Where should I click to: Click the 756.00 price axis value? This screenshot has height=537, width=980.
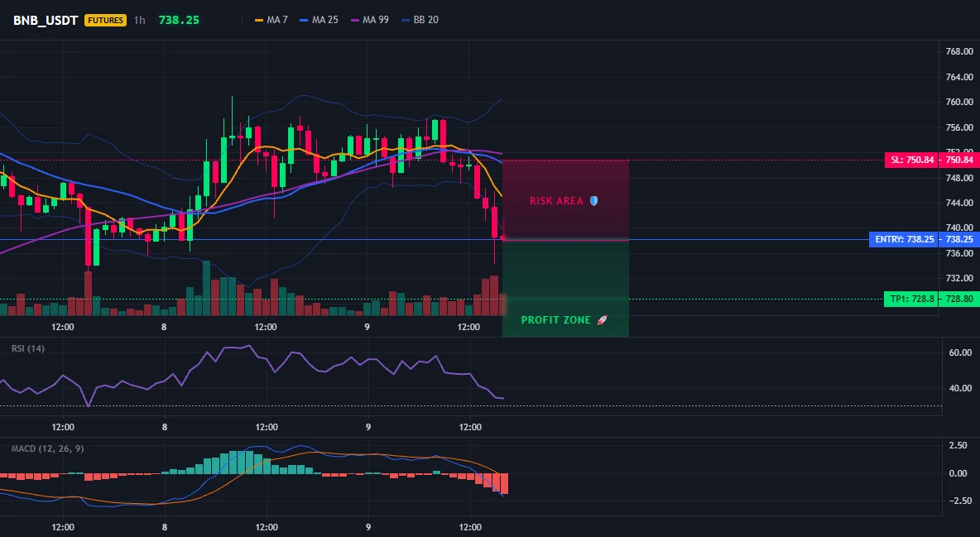959,127
